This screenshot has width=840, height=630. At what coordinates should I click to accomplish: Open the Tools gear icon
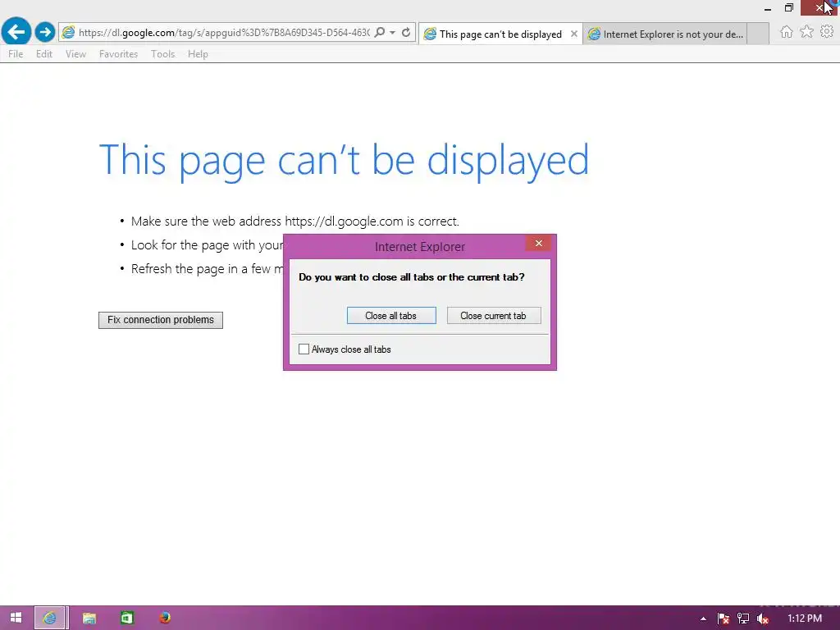click(827, 32)
